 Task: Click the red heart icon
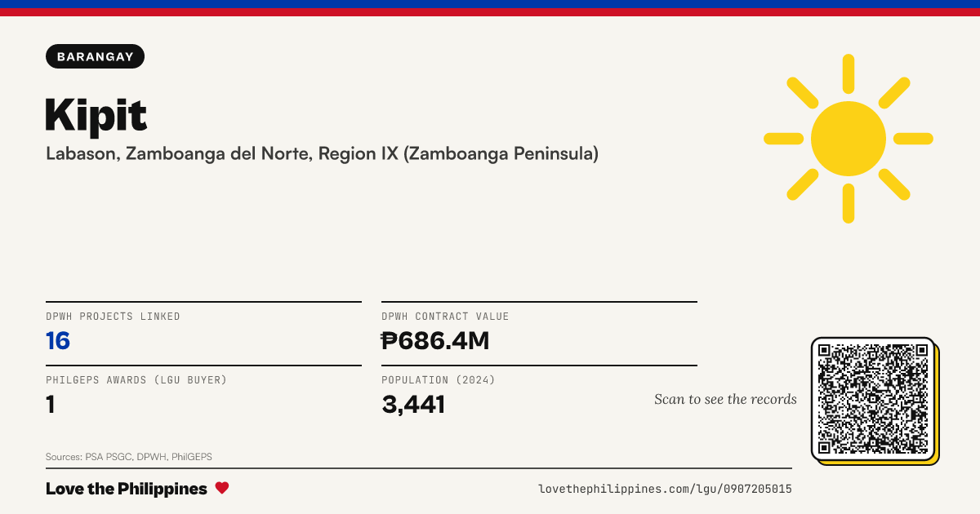222,488
